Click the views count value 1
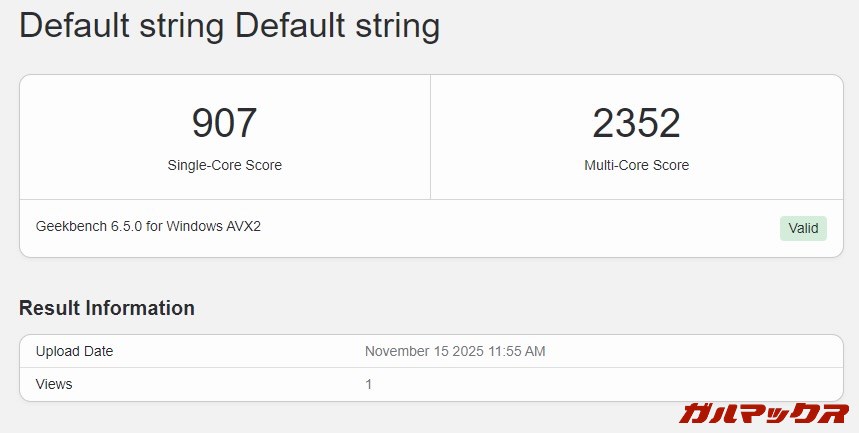 [369, 384]
